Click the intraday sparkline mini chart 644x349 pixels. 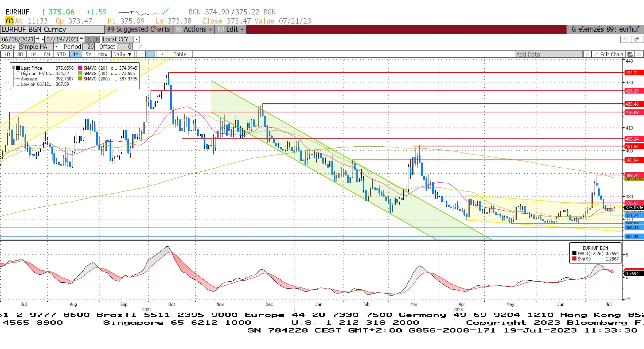coord(143,12)
